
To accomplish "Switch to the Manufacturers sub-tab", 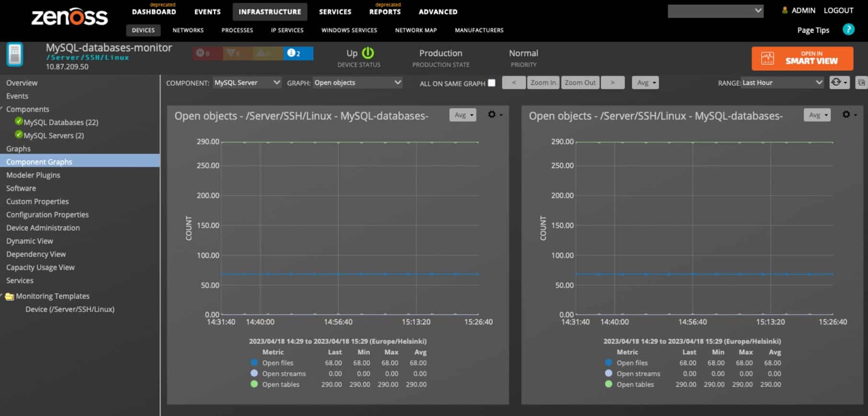I will pyautogui.click(x=479, y=30).
